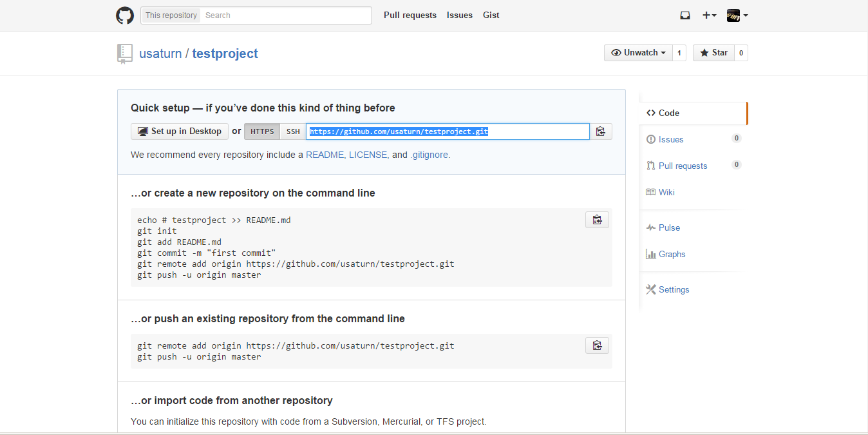Click the git commit -m "first commit" line
This screenshot has width=868, height=435.
(x=207, y=253)
